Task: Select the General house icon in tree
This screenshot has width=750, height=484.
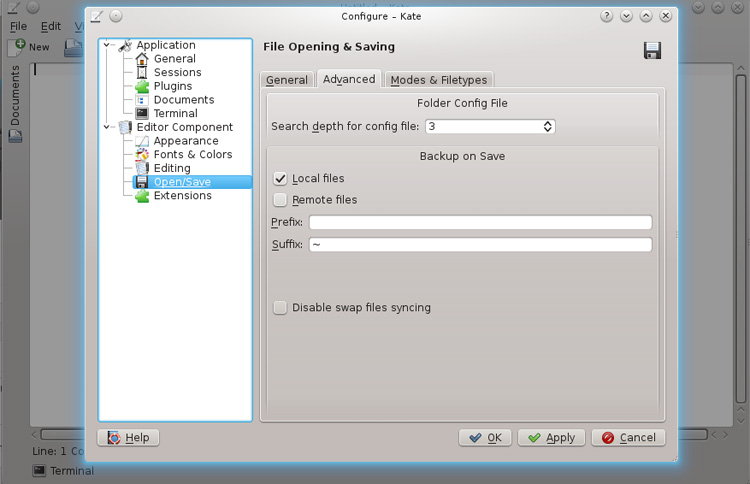Action: point(142,59)
